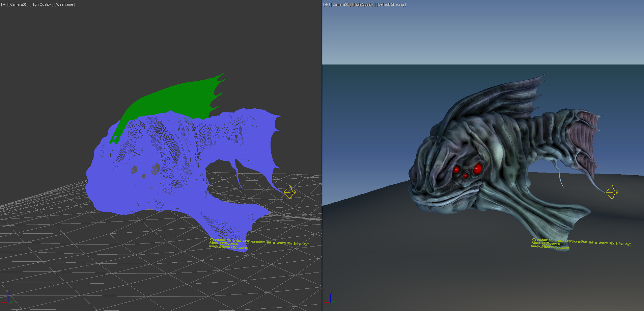Click the axis tripod in the shaded viewport
Viewport: 644px width, 311px height.
click(x=331, y=299)
